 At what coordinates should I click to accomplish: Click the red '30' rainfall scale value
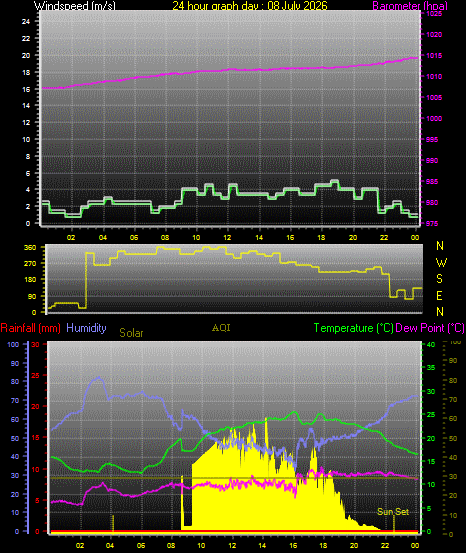click(36, 345)
